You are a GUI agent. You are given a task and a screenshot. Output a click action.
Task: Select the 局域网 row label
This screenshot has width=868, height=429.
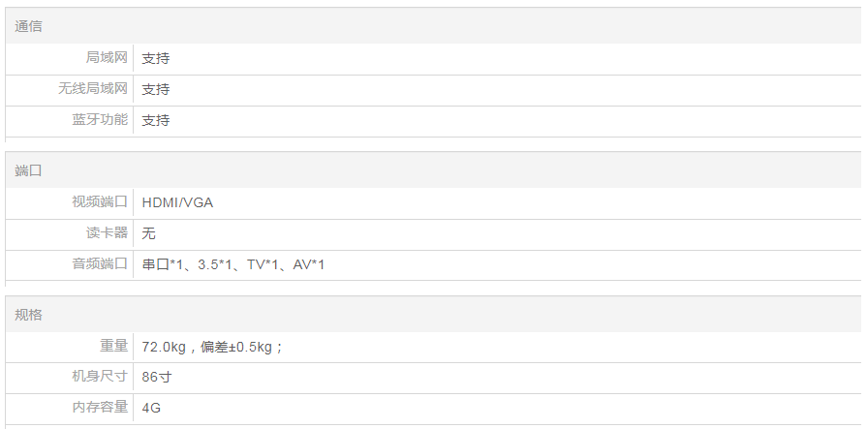(x=107, y=58)
